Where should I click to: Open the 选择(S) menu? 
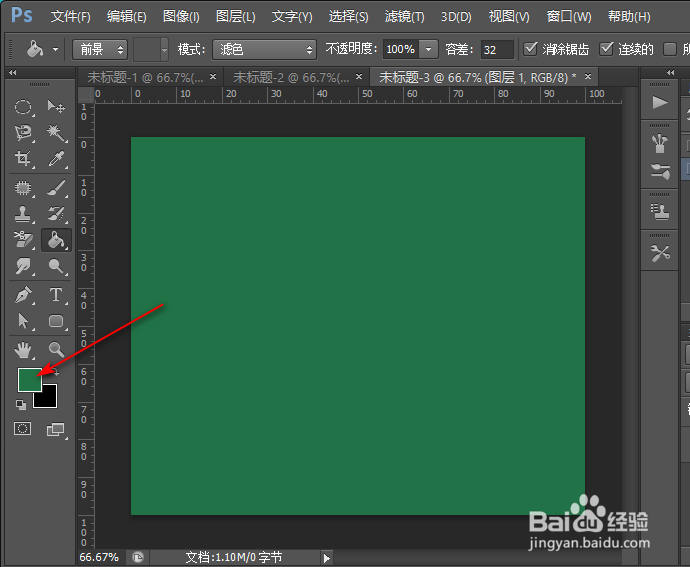(x=348, y=17)
